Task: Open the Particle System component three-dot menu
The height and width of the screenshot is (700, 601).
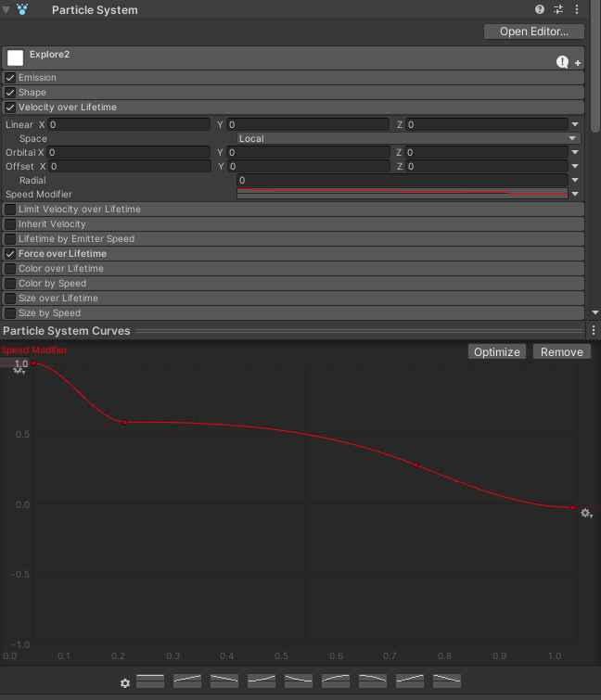Action: 577,9
